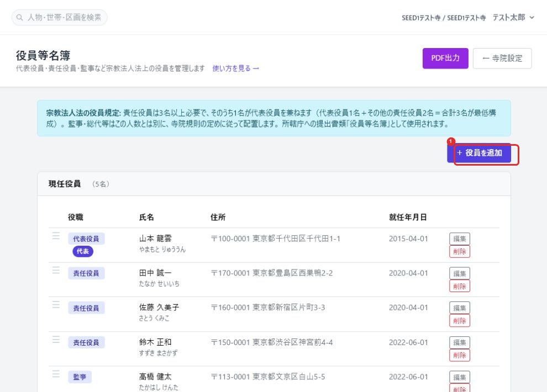This screenshot has height=392, width=547.
Task: Select the name 田中 誠一
Action: (x=155, y=273)
